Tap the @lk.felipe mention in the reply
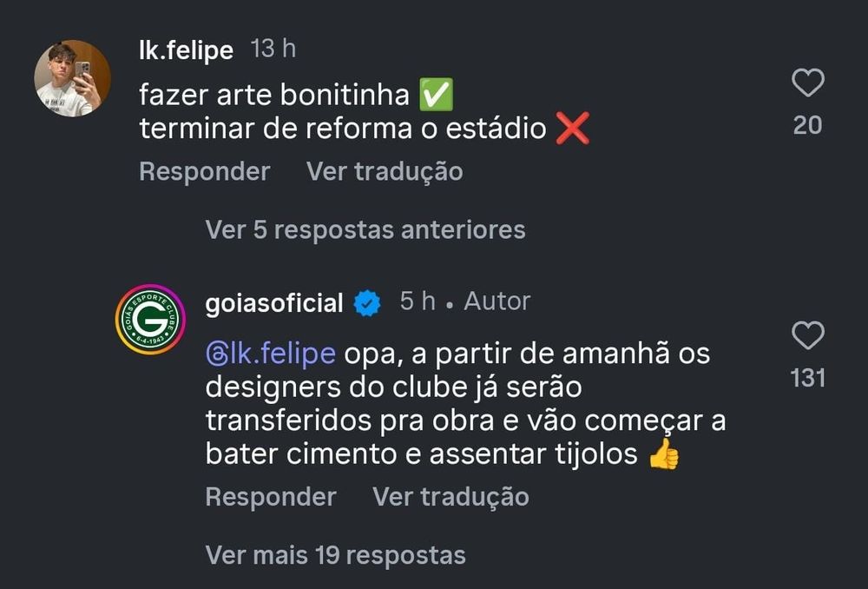868x589 pixels. tap(271, 354)
